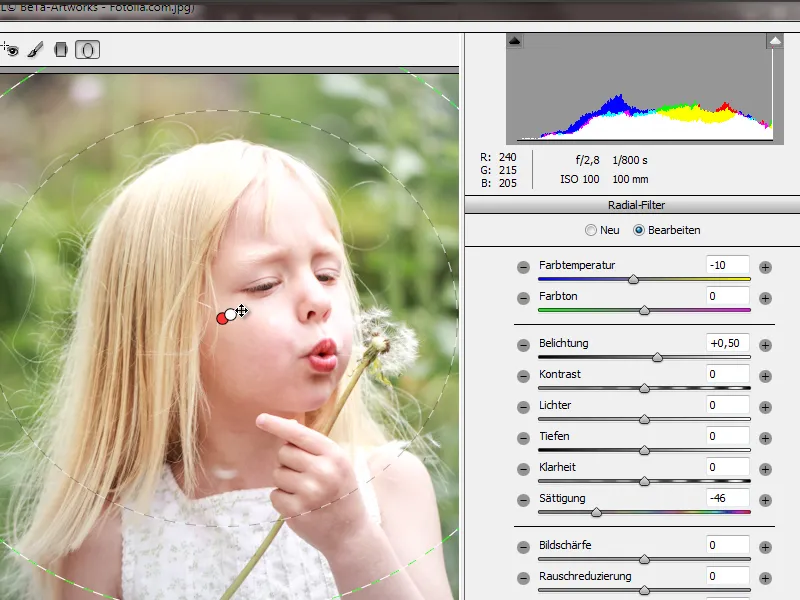Image resolution: width=800 pixels, height=600 pixels.
Task: Decrease Rauschreduzierung with minus button
Action: click(523, 578)
